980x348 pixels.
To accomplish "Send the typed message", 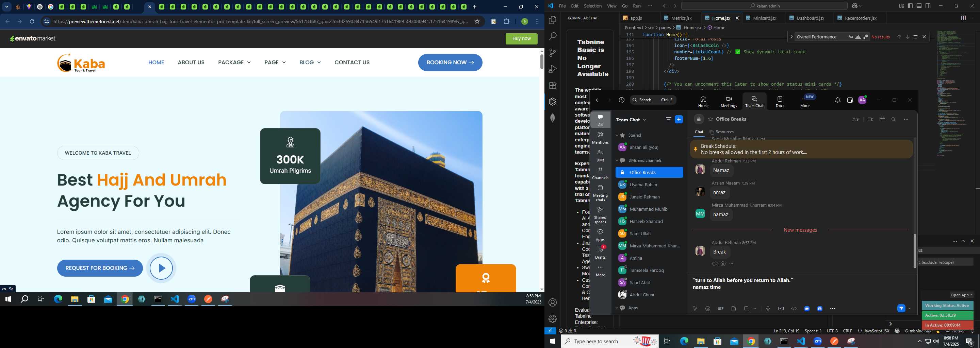I will pyautogui.click(x=901, y=309).
